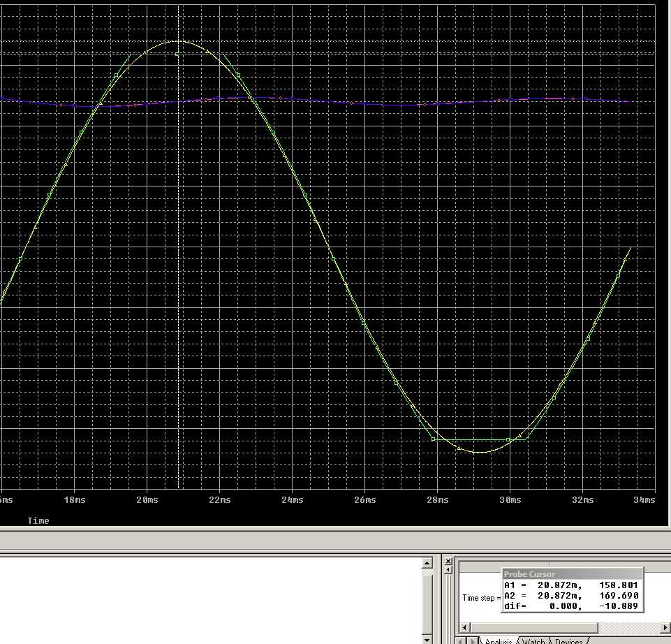Click the Probe Cursor title bar

(x=572, y=573)
